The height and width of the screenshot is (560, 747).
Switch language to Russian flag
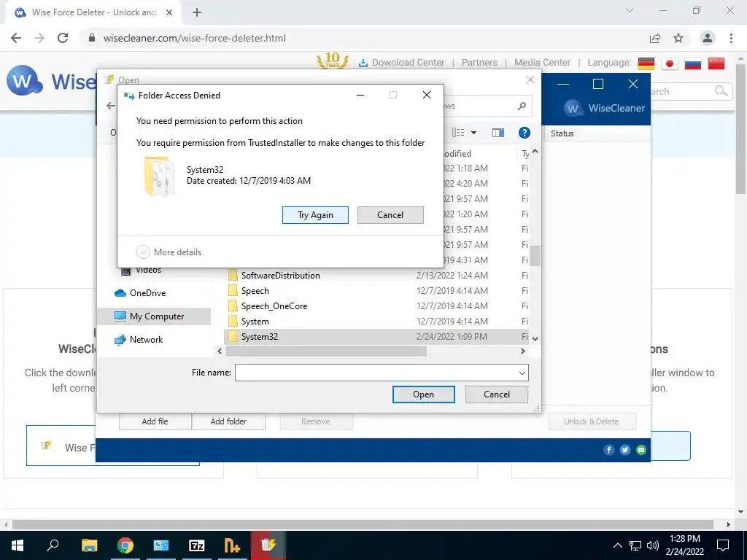693,63
